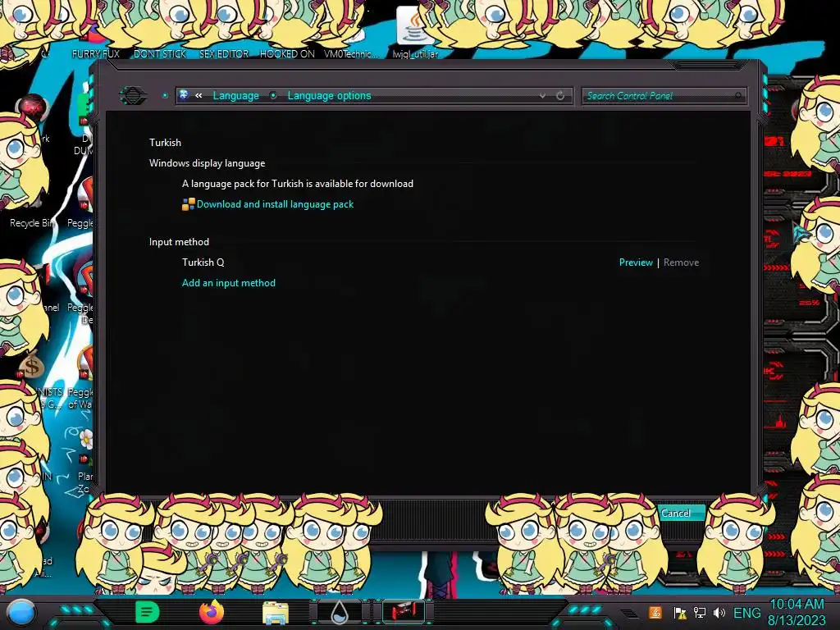The width and height of the screenshot is (840, 630).
Task: Select the HOOKED ON desktop shortcut
Action: (287, 53)
